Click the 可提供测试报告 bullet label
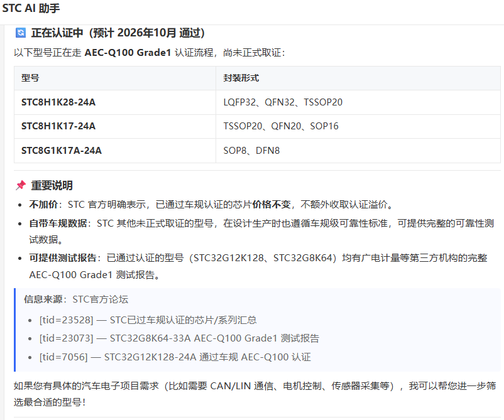The image size is (504, 420). [63, 258]
